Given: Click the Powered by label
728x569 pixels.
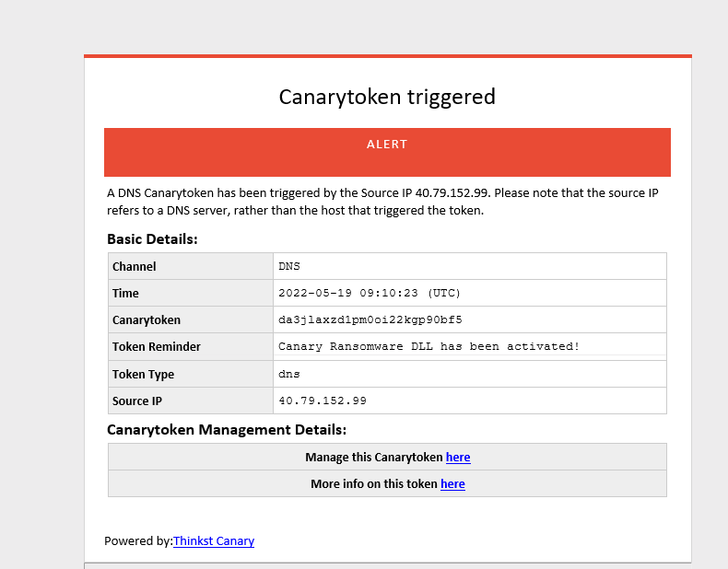Looking at the screenshot, I should (138, 540).
